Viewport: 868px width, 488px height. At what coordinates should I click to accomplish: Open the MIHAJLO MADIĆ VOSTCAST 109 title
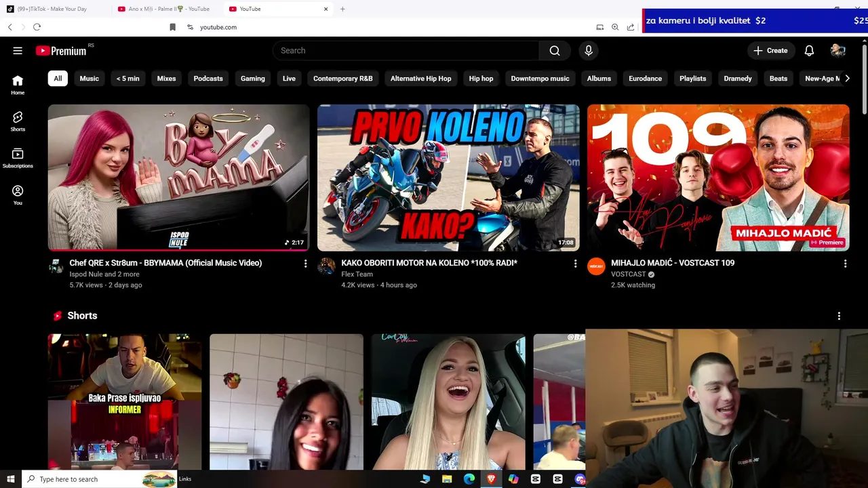(x=673, y=263)
